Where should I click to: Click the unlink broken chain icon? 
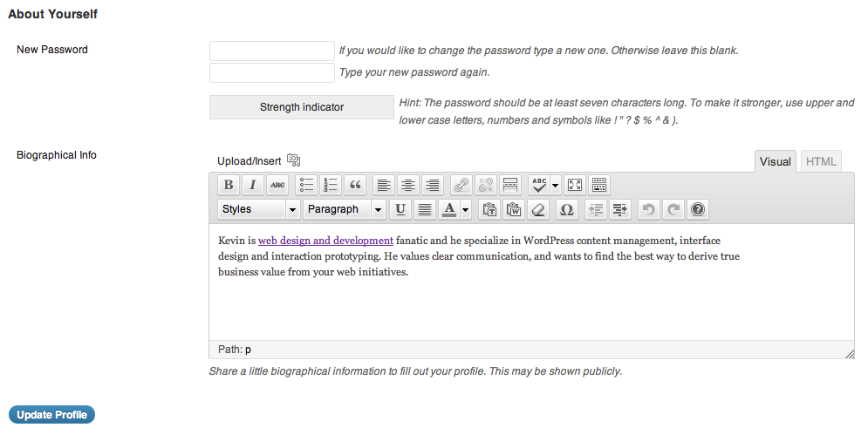tap(486, 185)
